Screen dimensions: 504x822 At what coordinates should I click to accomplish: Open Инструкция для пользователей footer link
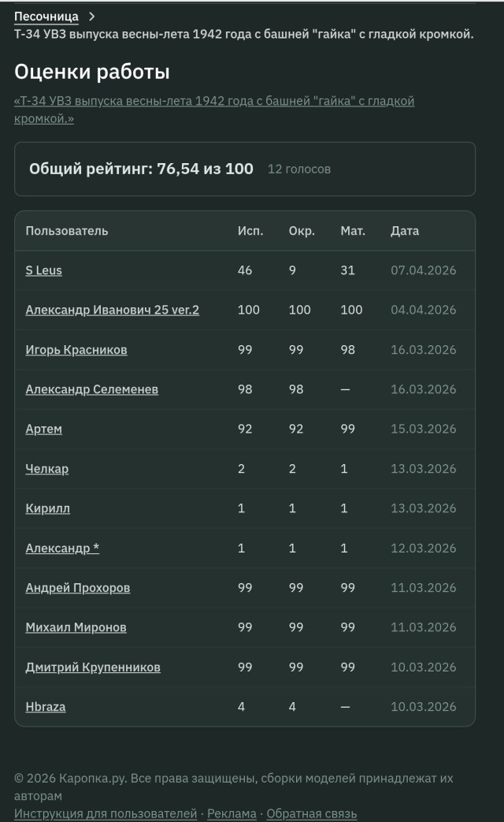(x=106, y=813)
